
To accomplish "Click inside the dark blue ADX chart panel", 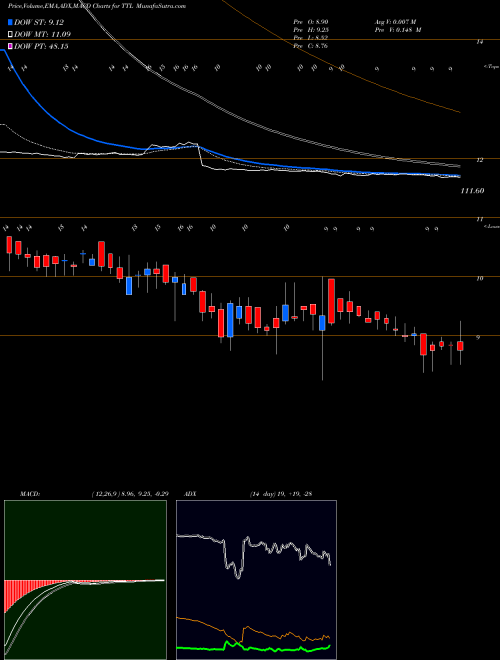I will [x=256, y=580].
